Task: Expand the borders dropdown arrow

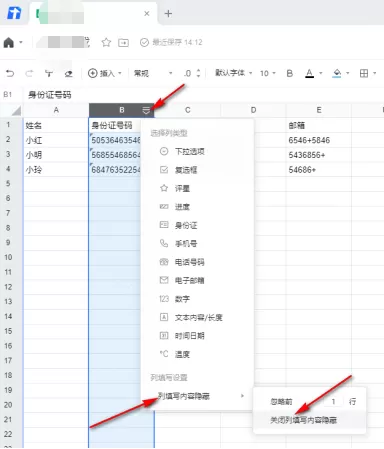Action: pos(375,73)
